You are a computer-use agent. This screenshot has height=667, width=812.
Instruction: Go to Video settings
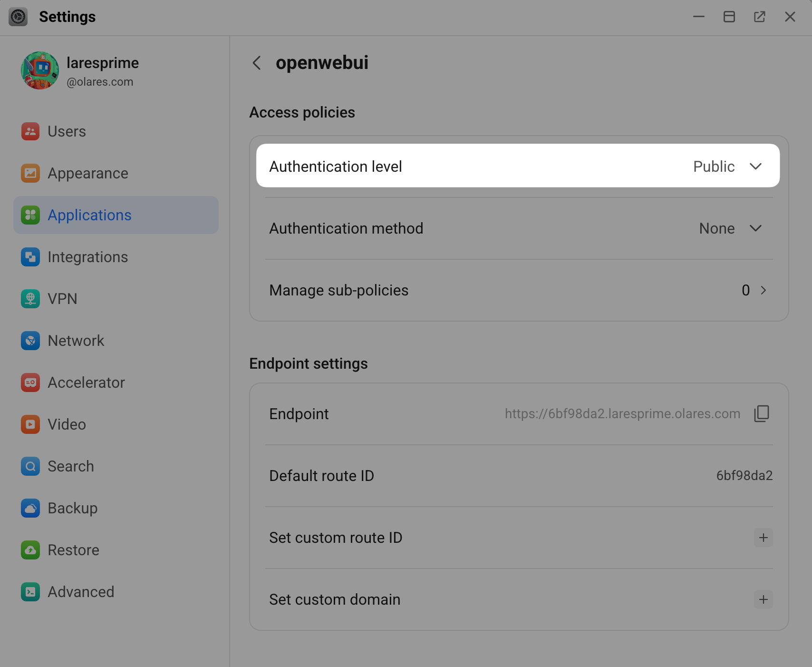click(x=116, y=424)
